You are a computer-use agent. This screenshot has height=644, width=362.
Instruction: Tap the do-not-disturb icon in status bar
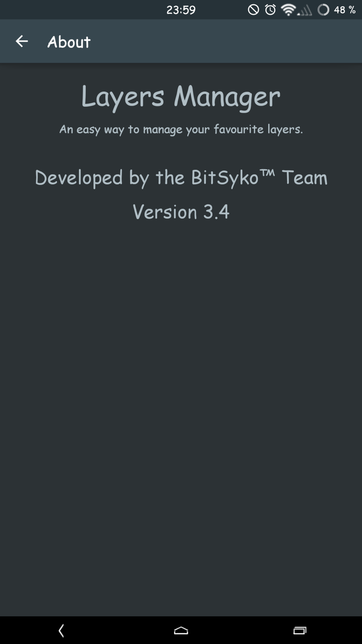[253, 10]
